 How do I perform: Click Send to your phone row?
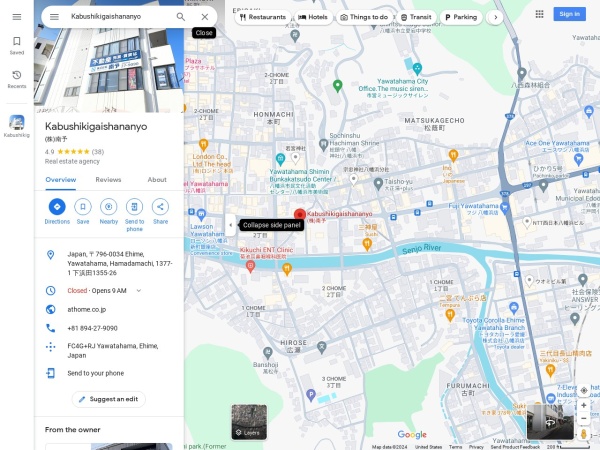[x=109, y=373]
